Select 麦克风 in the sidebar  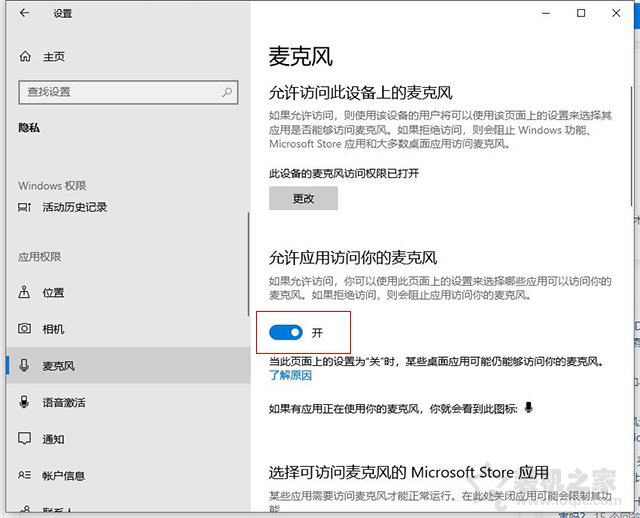(x=128, y=365)
